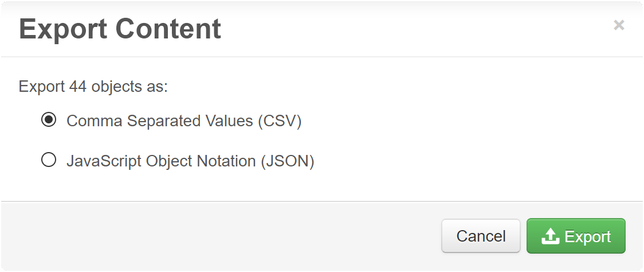Click the "(CSV)" abbreviation in the first option
Viewport: 644px width, 272px height.
(279, 121)
